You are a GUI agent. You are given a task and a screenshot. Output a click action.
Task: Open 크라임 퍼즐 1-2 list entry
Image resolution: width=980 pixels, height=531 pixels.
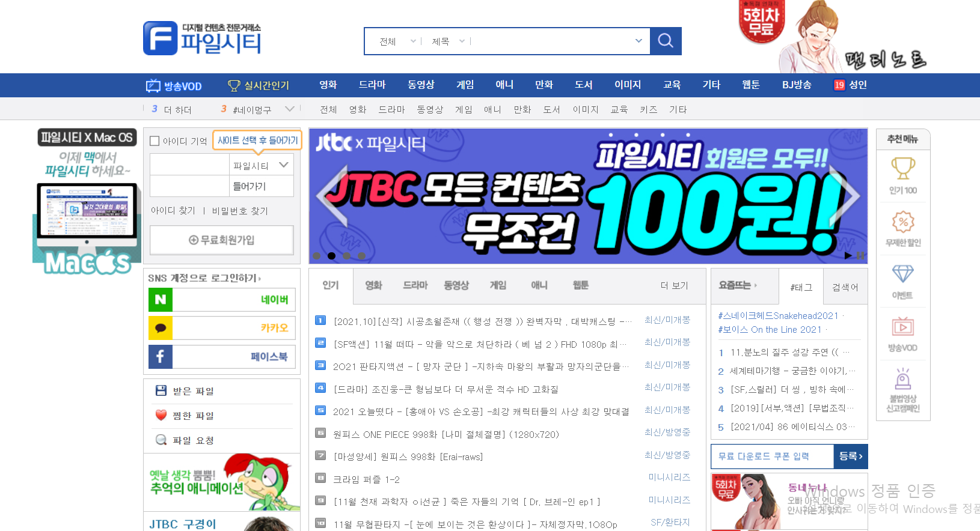tap(366, 479)
